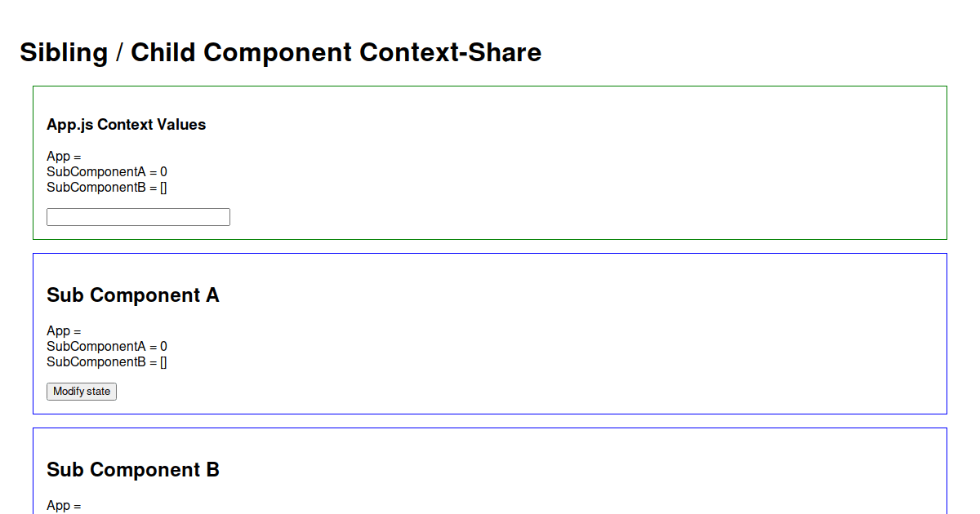Click "SubComponentB = []" in Sub Component A panel
Screen dimensions: 980x514
[x=107, y=362]
